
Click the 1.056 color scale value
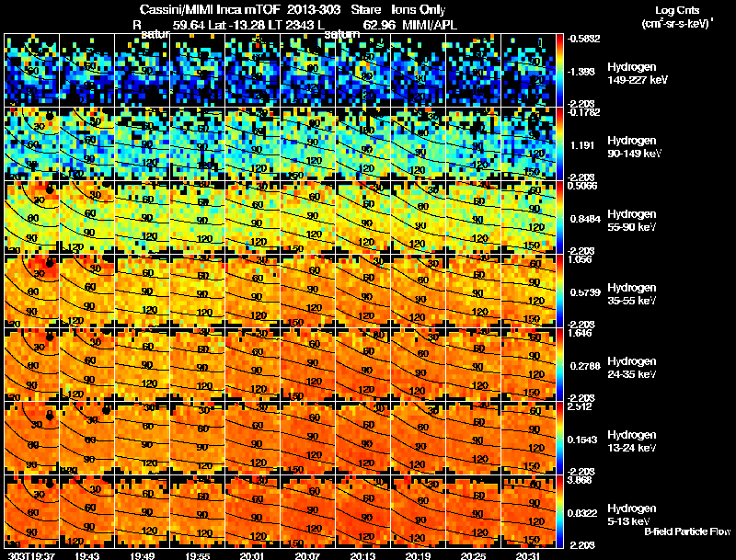(x=580, y=259)
